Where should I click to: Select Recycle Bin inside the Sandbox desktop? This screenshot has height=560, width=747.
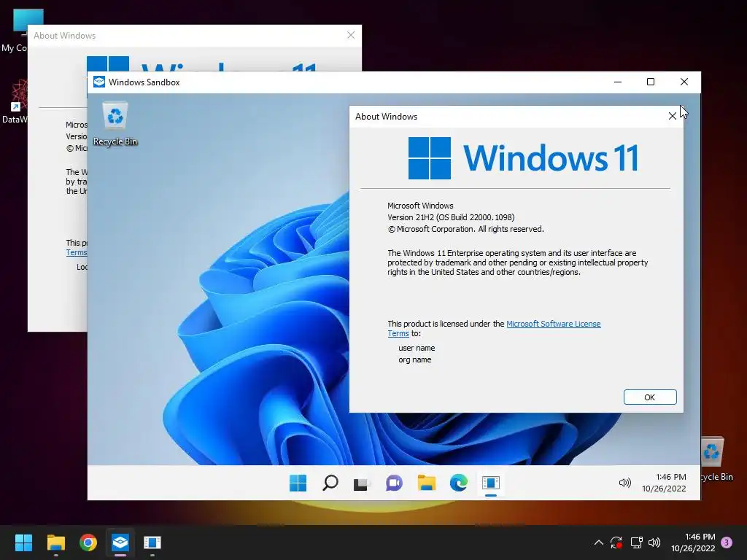click(115, 124)
